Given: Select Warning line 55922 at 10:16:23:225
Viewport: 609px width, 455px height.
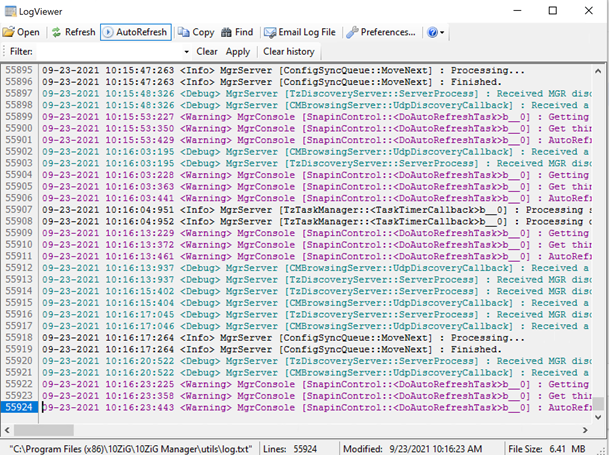Looking at the screenshot, I should pos(317,384).
